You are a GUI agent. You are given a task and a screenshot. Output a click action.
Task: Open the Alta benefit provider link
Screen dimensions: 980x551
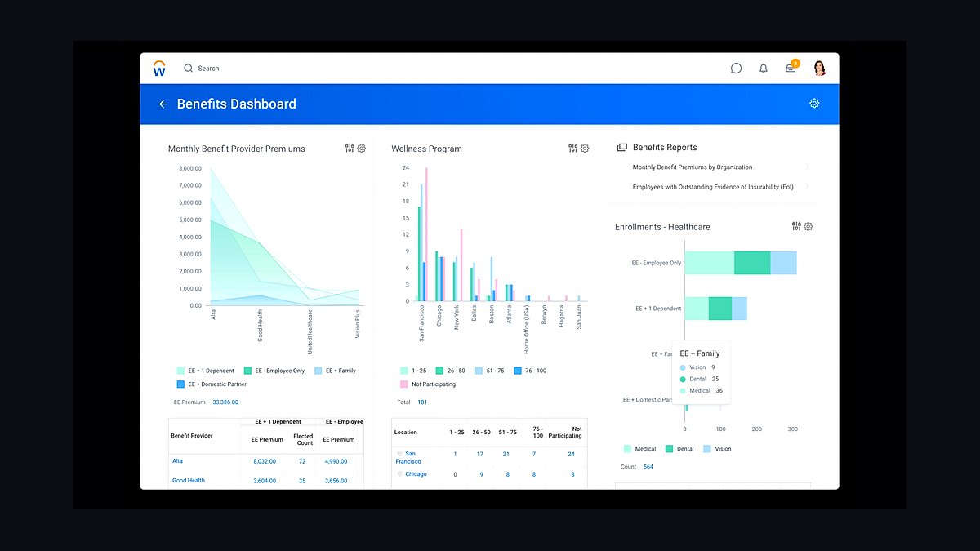click(177, 461)
